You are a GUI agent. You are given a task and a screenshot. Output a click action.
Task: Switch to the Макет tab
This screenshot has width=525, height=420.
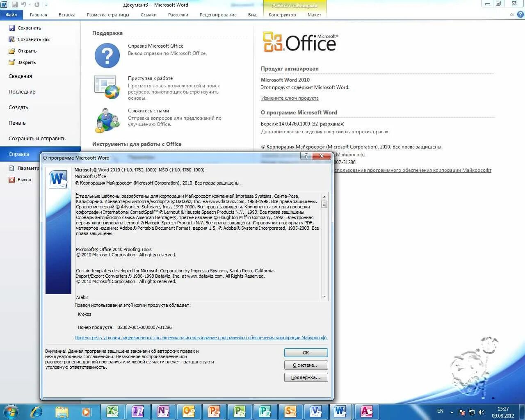[x=314, y=15]
